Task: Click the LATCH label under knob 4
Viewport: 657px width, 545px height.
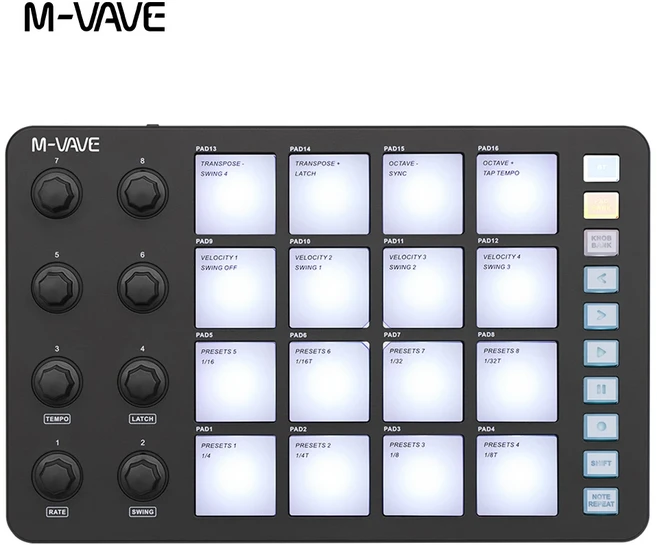Action: tap(143, 419)
